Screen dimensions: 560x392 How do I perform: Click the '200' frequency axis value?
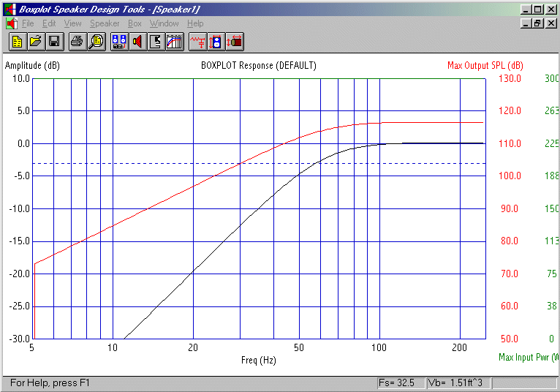coord(459,347)
